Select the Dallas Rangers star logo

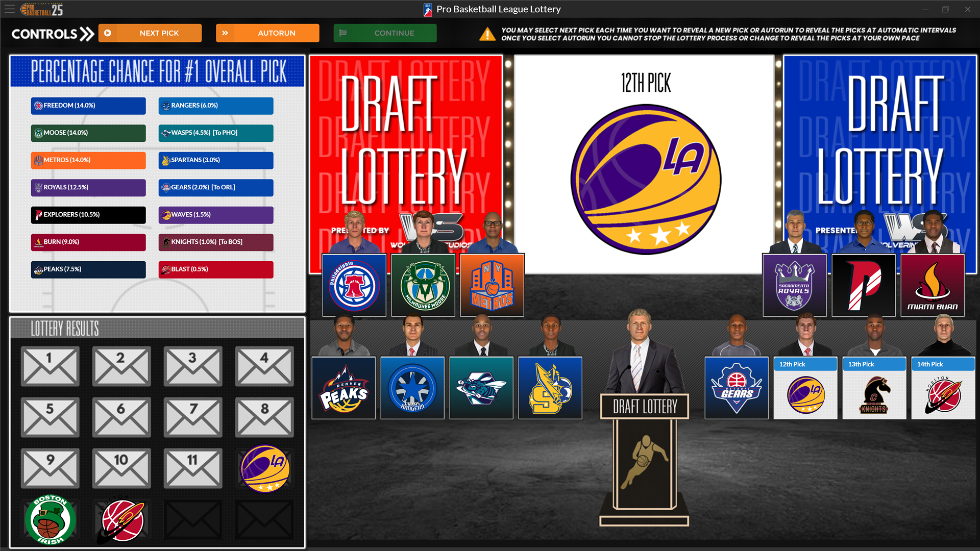coord(412,388)
